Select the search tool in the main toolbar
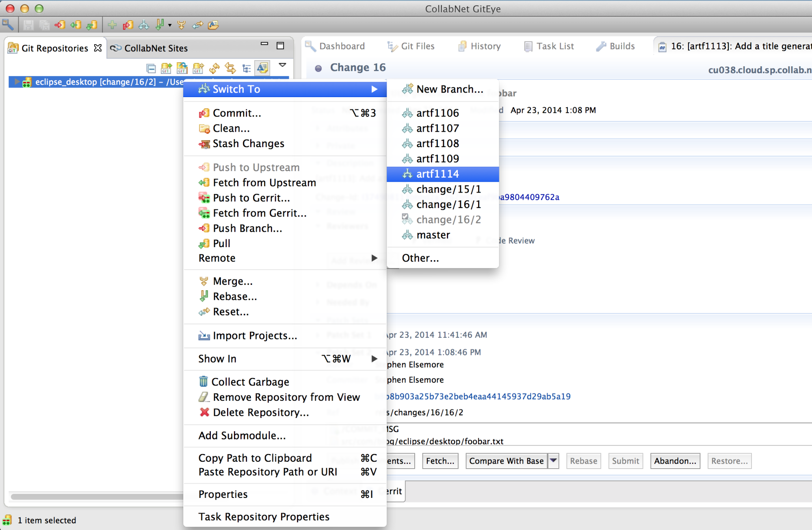This screenshot has height=530, width=812. pyautogui.click(x=7, y=25)
